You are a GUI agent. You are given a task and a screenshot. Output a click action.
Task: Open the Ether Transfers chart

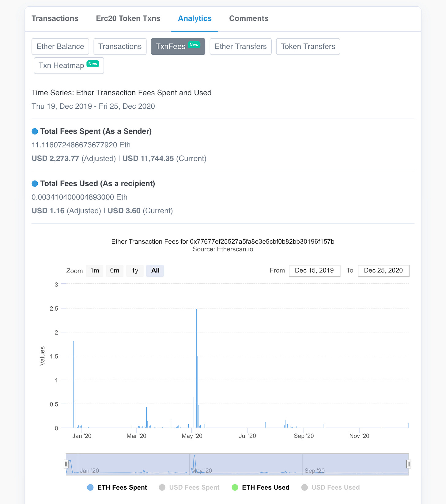[x=241, y=47]
